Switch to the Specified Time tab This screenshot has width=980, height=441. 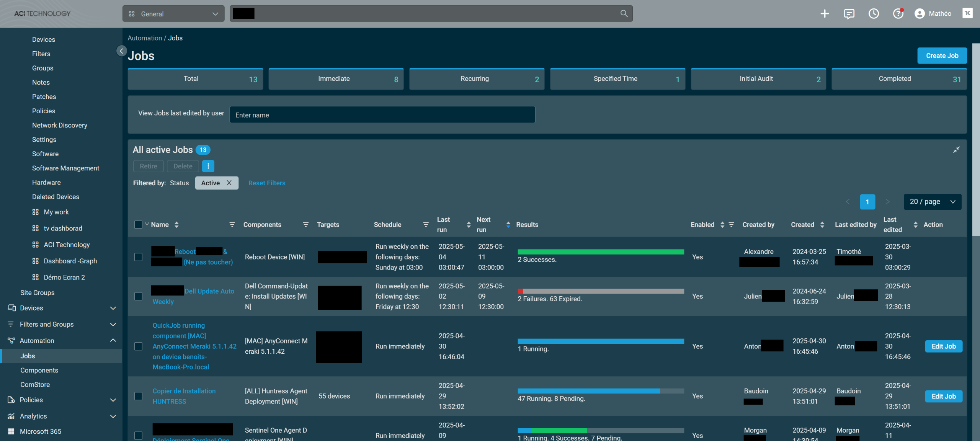[x=617, y=79]
